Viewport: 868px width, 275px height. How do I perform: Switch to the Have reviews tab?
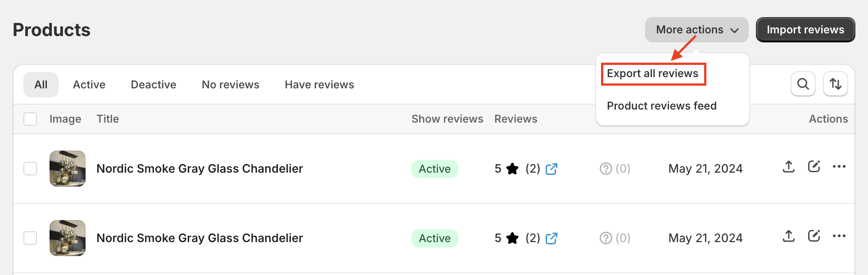coord(319,85)
